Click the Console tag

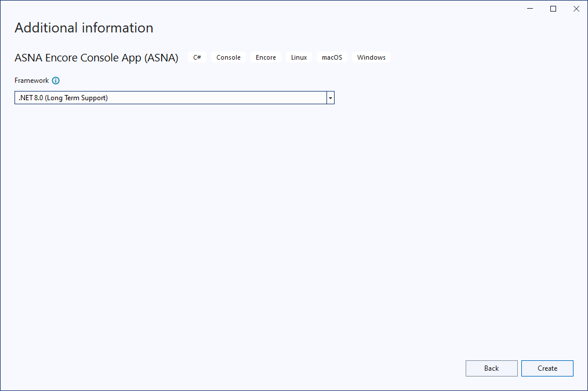point(228,57)
